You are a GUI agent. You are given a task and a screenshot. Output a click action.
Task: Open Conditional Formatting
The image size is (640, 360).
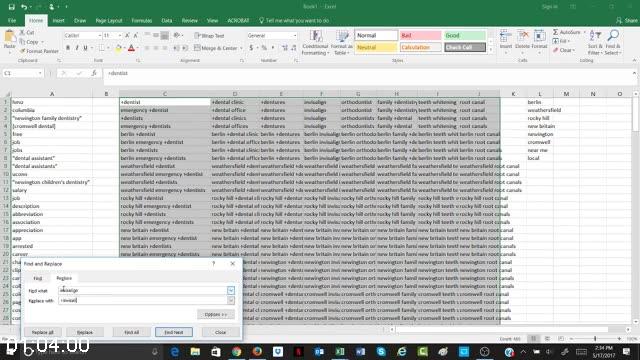pos(315,43)
